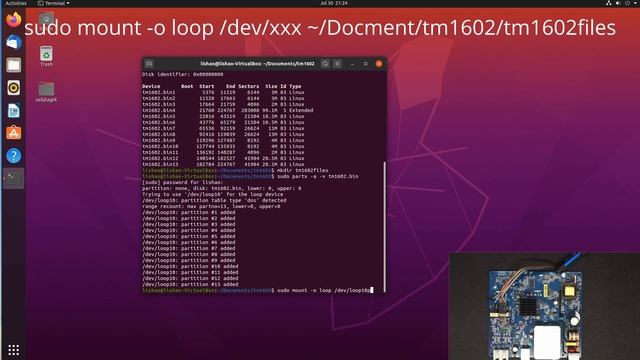The height and width of the screenshot is (360, 640).
Task: Click the terminal window title text
Action: (x=257, y=64)
